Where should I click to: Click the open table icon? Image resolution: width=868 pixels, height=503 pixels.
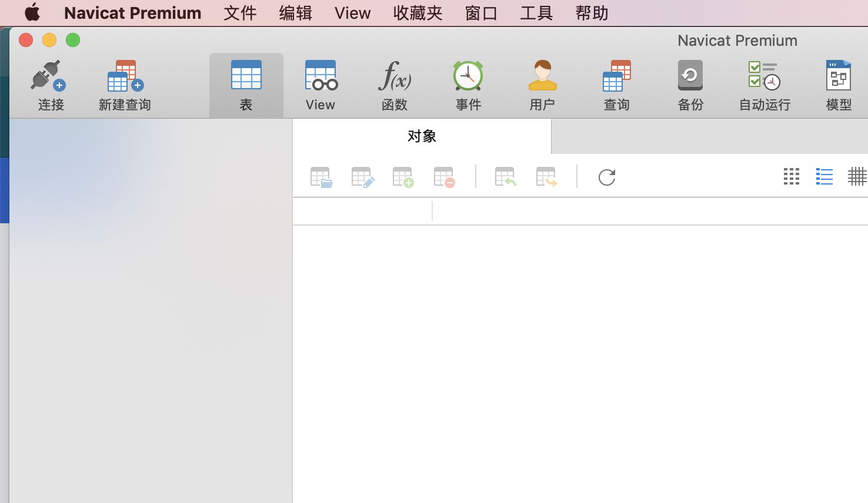(321, 177)
